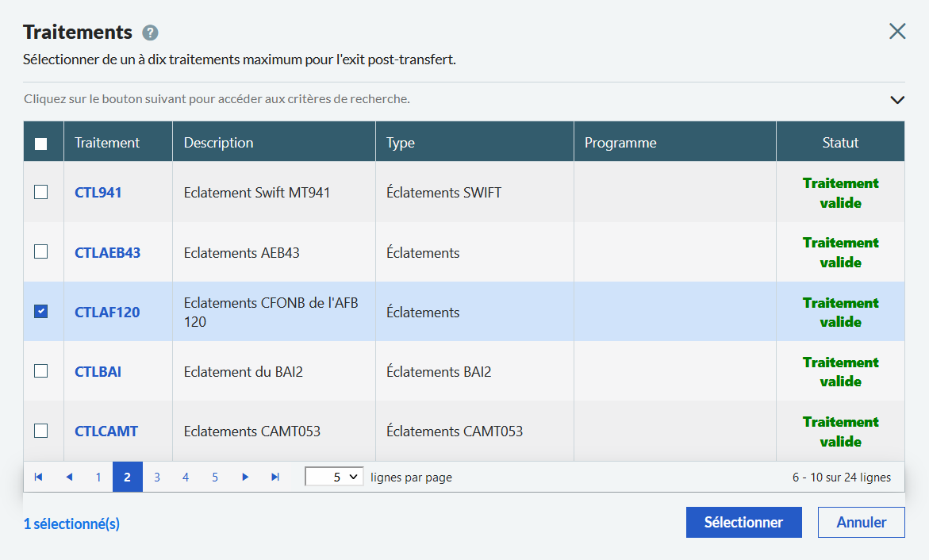Uncheck the CTLAF120 row checkbox
929x560 pixels.
click(x=41, y=312)
